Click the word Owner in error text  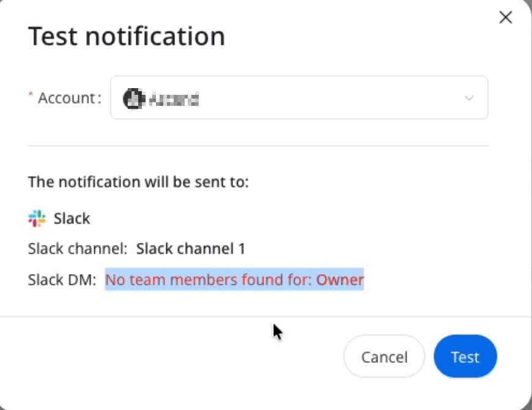(340, 280)
